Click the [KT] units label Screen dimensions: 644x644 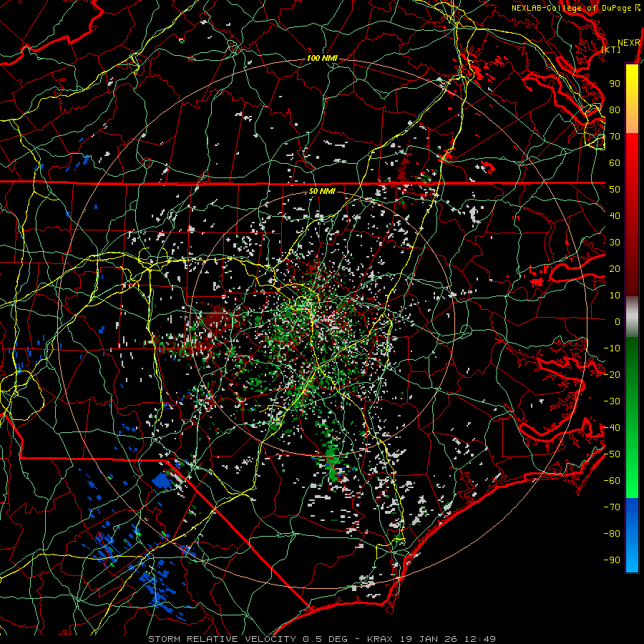pos(611,49)
